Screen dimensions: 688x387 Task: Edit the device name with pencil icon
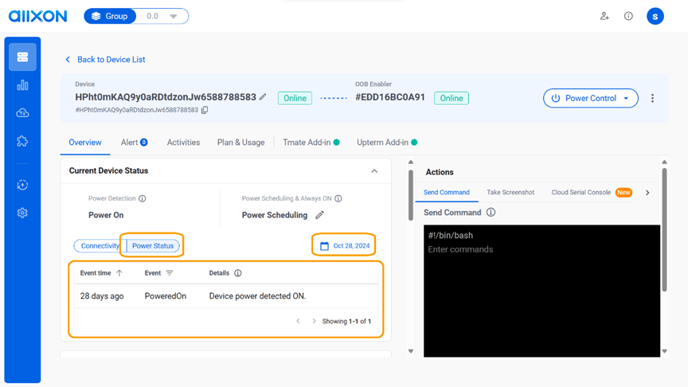(x=263, y=97)
